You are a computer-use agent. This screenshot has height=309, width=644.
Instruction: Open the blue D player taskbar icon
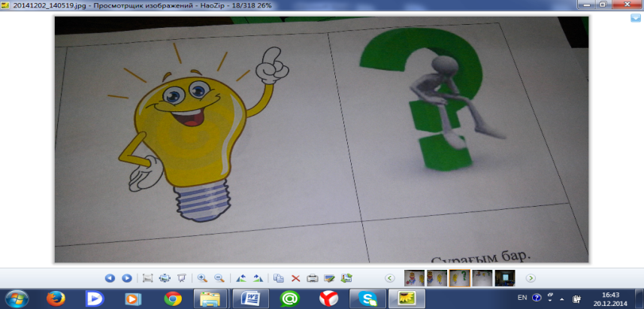tap(95, 298)
